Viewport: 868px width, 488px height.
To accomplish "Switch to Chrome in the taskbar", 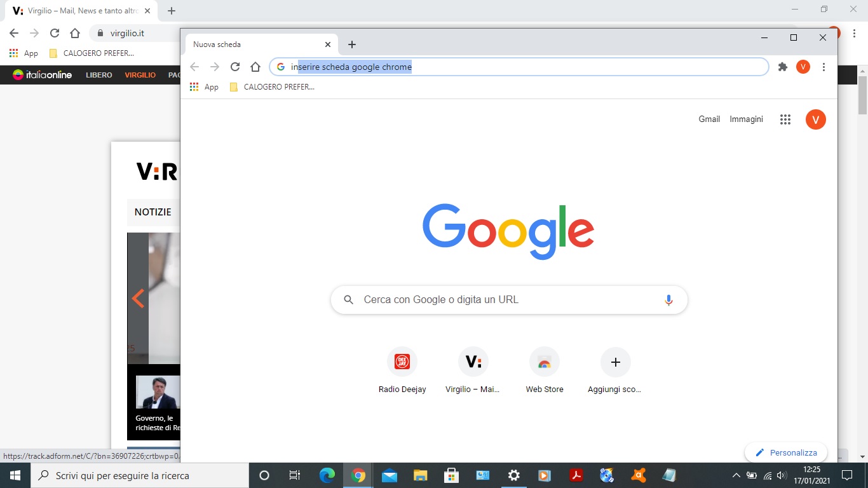I will [x=358, y=475].
